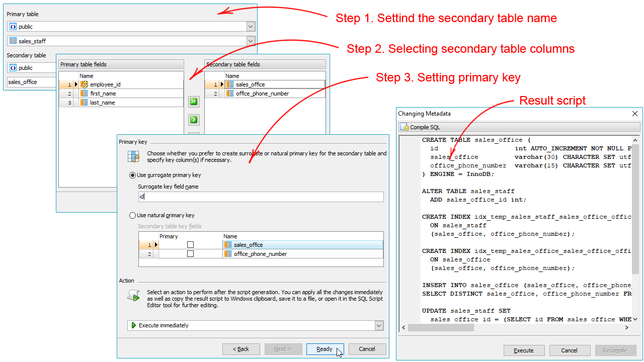Image resolution: width=644 pixels, height=362 pixels.
Task: Click the Back button in wizard
Action: [x=241, y=349]
